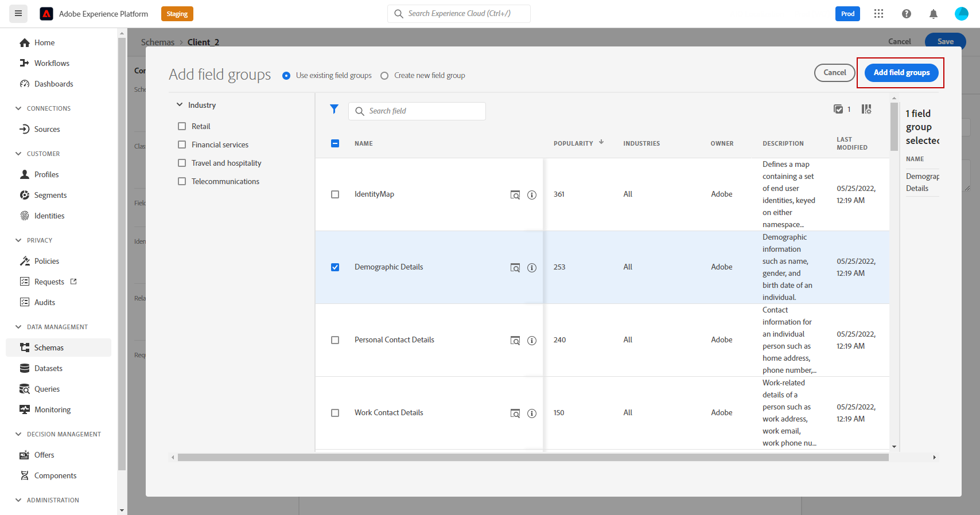The image size is (980, 515).
Task: Cancel the Add field groups dialog
Action: click(x=834, y=73)
